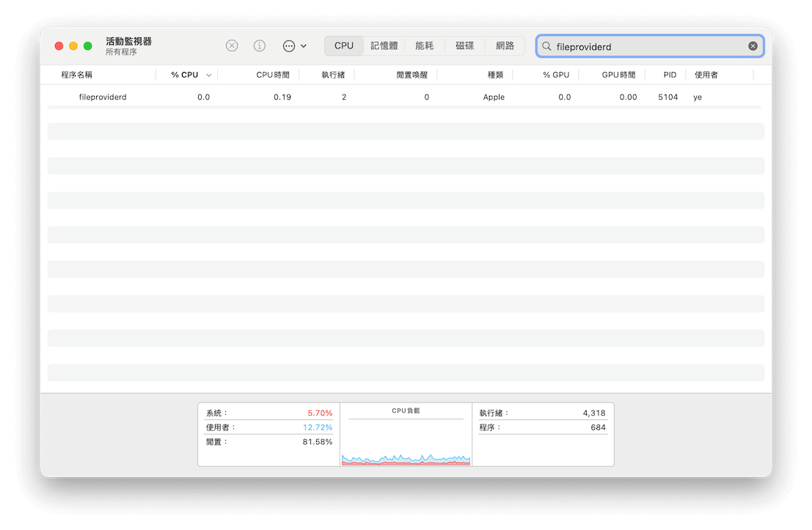Switch to the 網路 tab
Viewport: 812px width, 530px height.
point(505,45)
